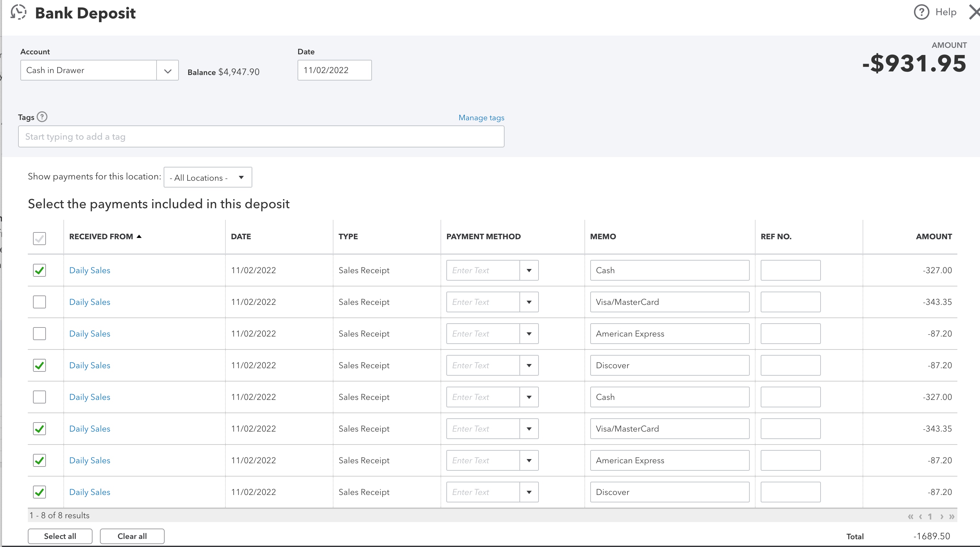Click the deposit Date field 11/02/2022
The width and height of the screenshot is (980, 547).
pyautogui.click(x=334, y=70)
